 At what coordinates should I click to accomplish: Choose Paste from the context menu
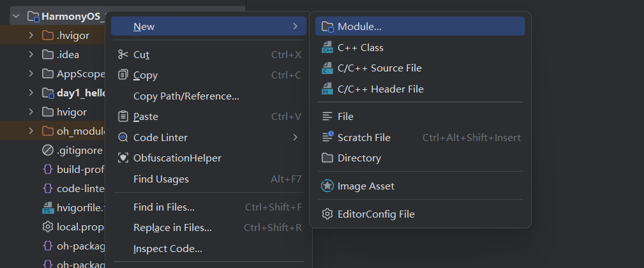[209, 117]
